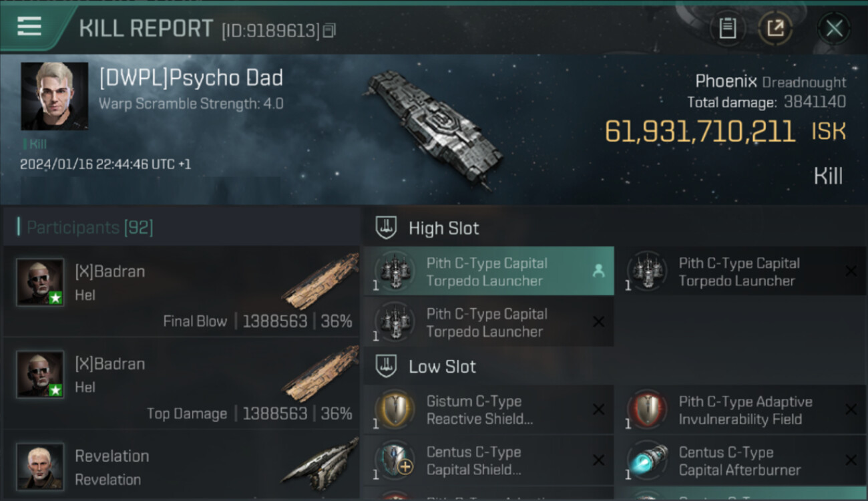868x501 pixels.
Task: Click the Centus C-Type Capital Afterburner icon
Action: click(x=647, y=460)
